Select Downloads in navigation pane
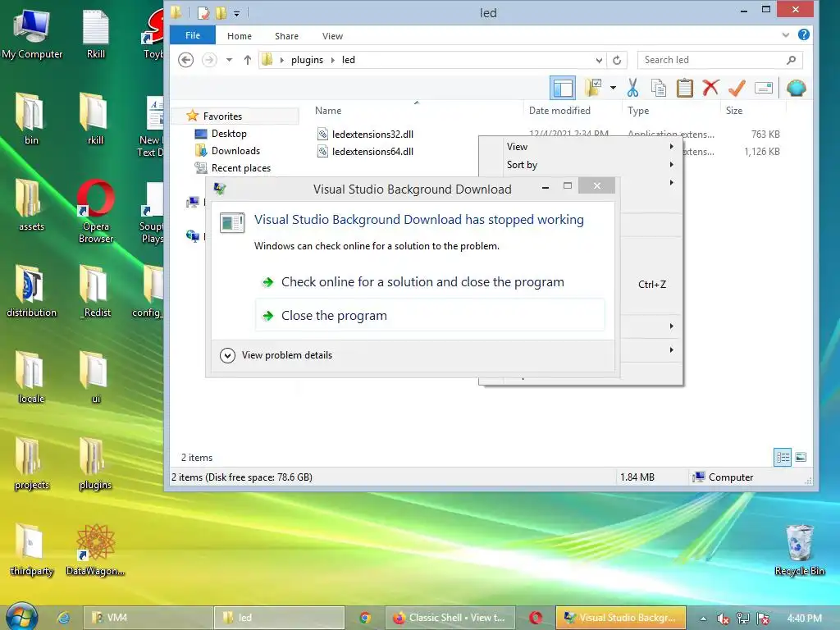 235,151
